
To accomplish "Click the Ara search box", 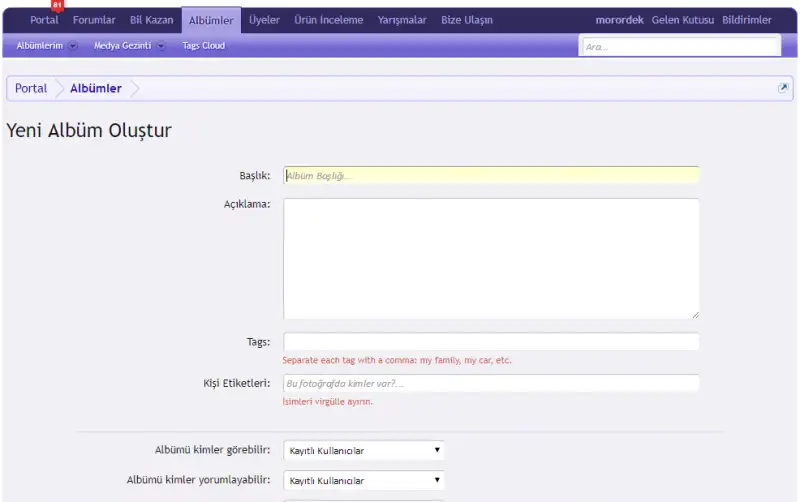I will 680,46.
